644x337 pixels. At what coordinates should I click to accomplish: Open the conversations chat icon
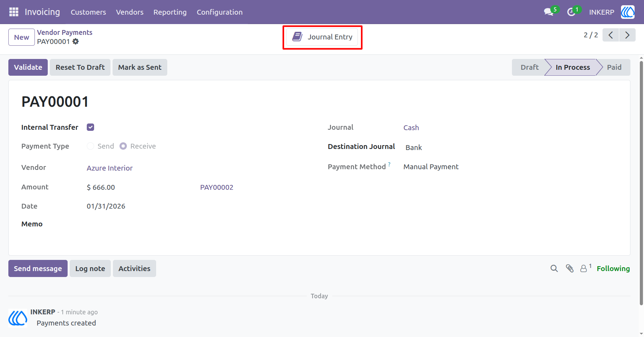(x=550, y=12)
